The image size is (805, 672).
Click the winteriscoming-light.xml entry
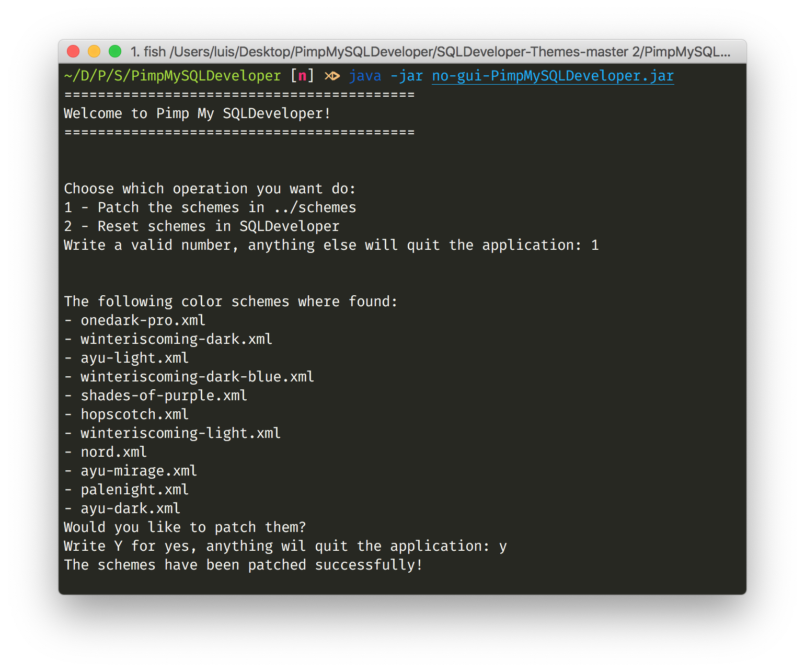click(172, 433)
